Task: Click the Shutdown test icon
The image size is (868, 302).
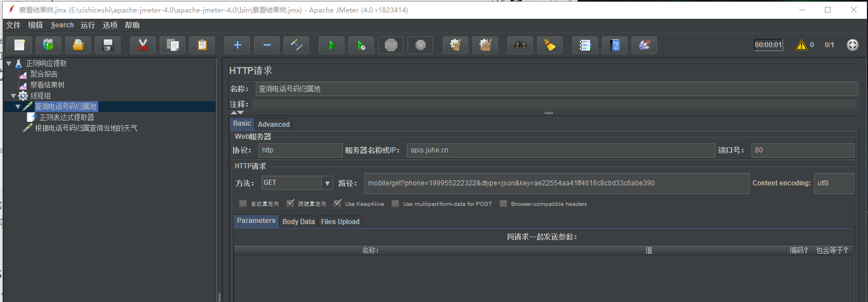Action: (420, 45)
